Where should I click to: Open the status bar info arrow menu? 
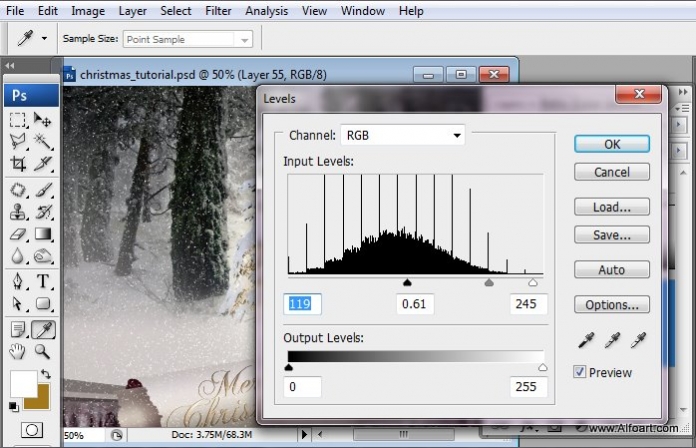[304, 434]
